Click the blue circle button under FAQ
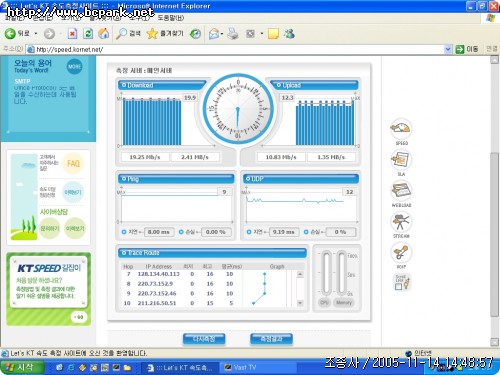 [73, 192]
